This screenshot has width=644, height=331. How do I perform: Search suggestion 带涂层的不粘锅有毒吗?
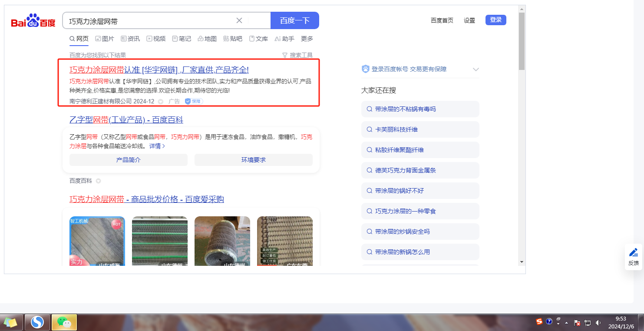pyautogui.click(x=420, y=109)
